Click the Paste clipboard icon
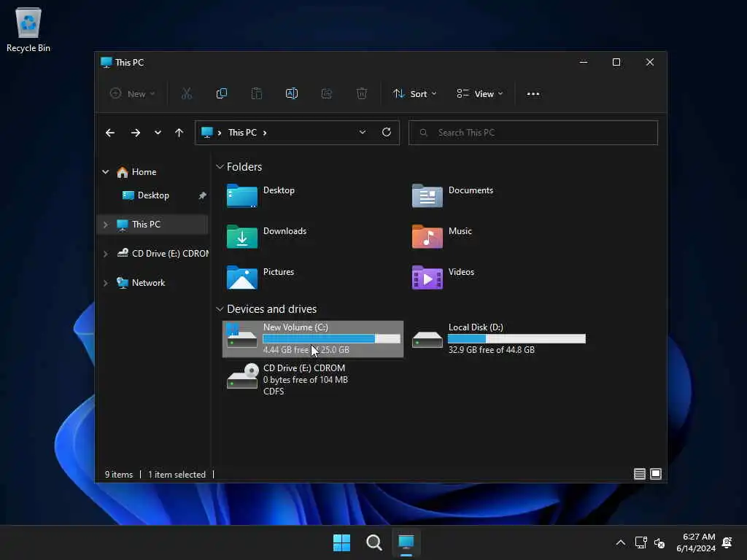The image size is (747, 560). tap(256, 94)
